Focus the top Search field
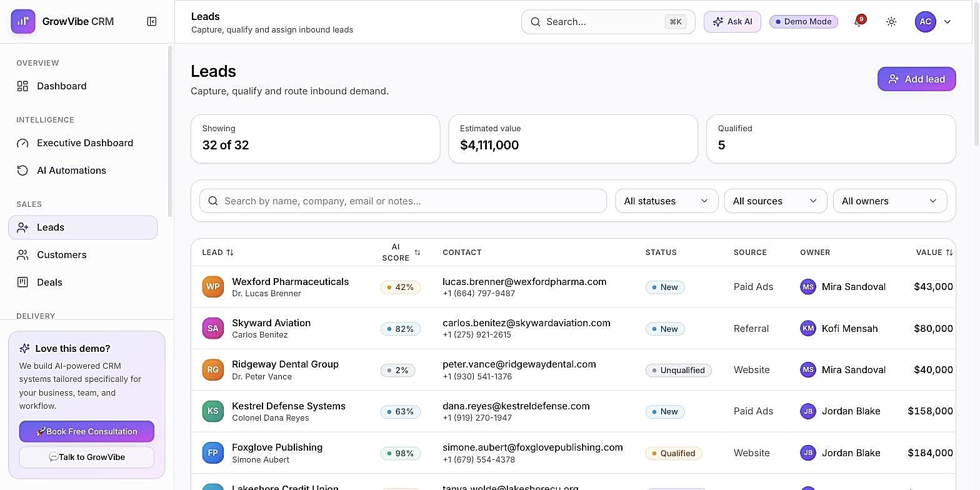Screen dimensions: 980x490 pos(608,21)
